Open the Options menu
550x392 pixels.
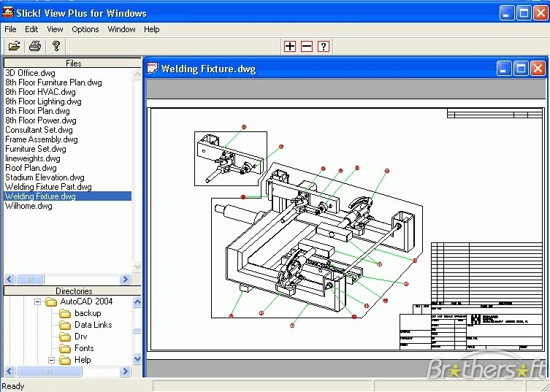coord(85,29)
